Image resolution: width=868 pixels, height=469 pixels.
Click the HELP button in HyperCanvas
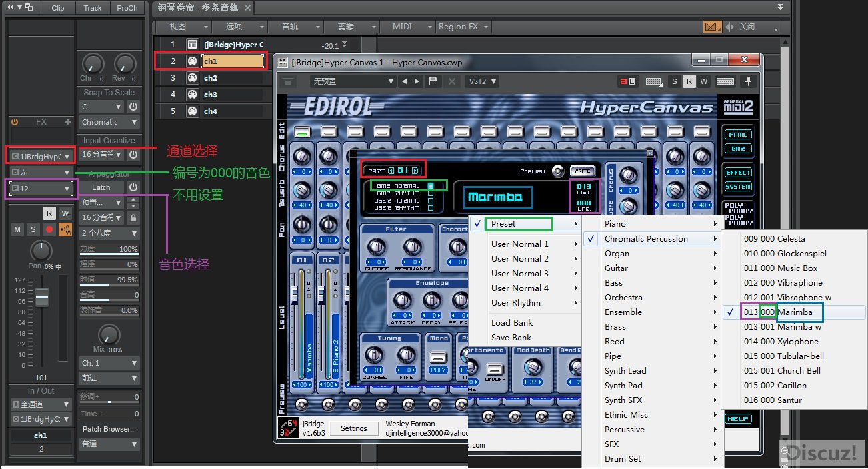738,419
